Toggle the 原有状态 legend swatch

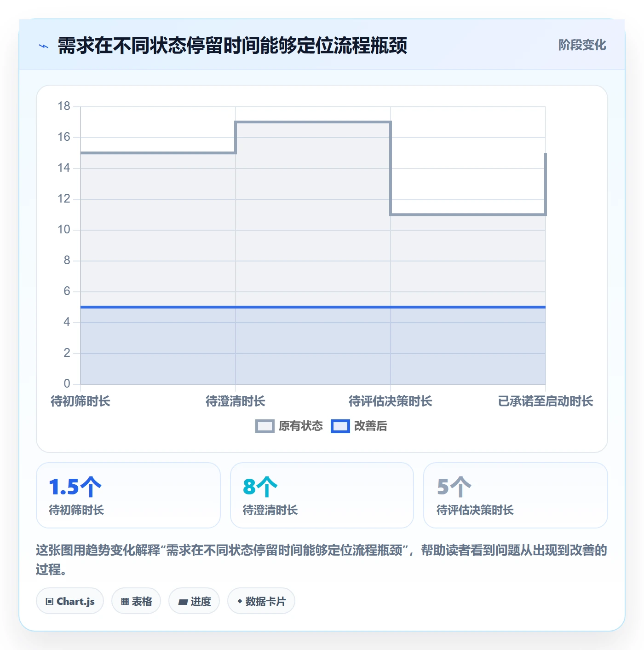(x=265, y=426)
